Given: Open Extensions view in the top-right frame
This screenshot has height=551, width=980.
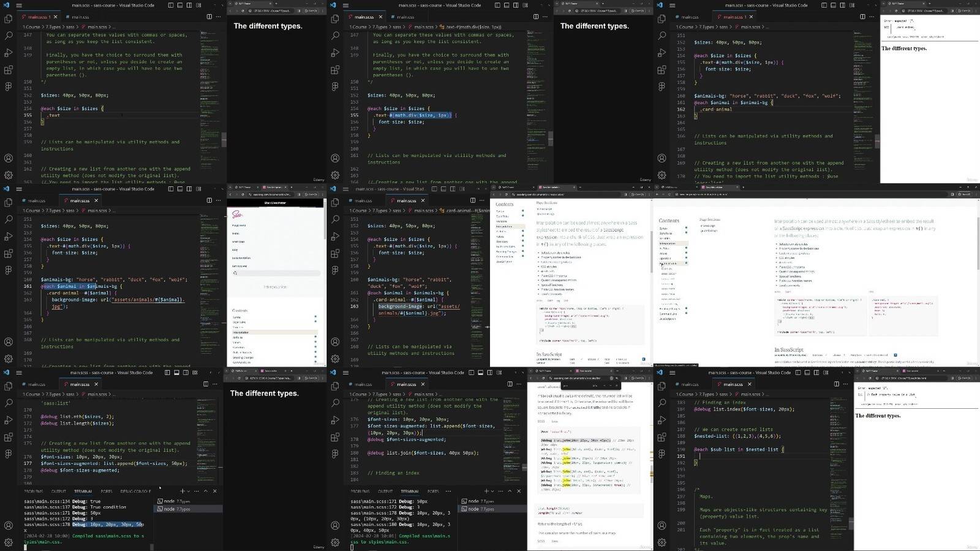Looking at the screenshot, I should pyautogui.click(x=662, y=70).
